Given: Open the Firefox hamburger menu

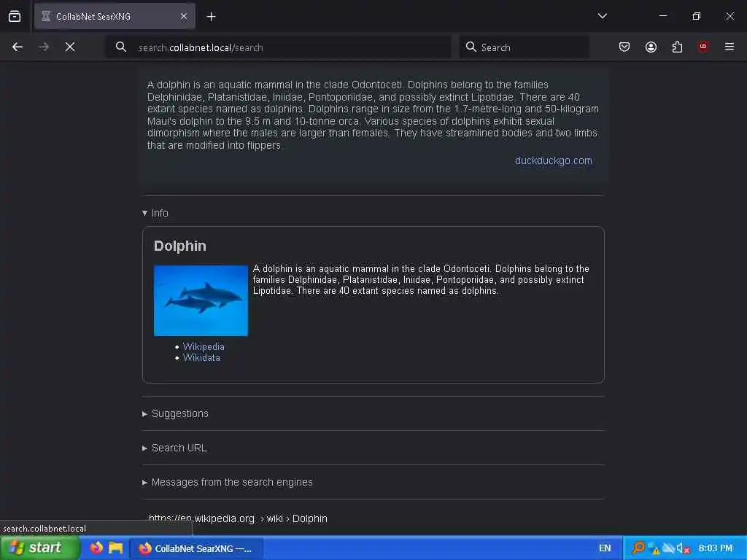Looking at the screenshot, I should click(x=729, y=47).
